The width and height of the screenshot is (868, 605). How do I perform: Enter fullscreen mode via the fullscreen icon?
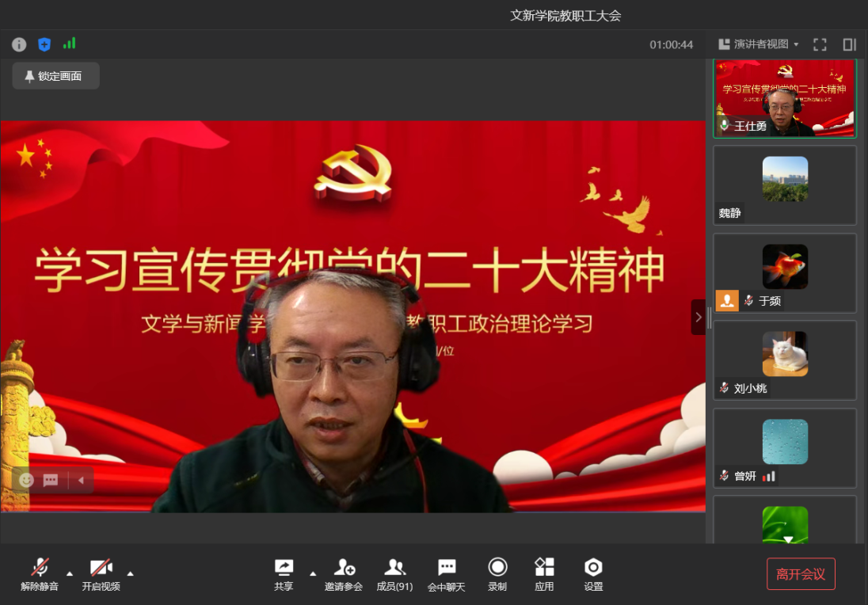[x=820, y=44]
